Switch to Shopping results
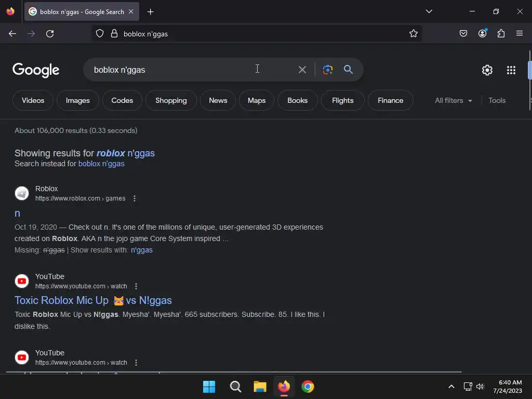532x399 pixels. click(171, 100)
